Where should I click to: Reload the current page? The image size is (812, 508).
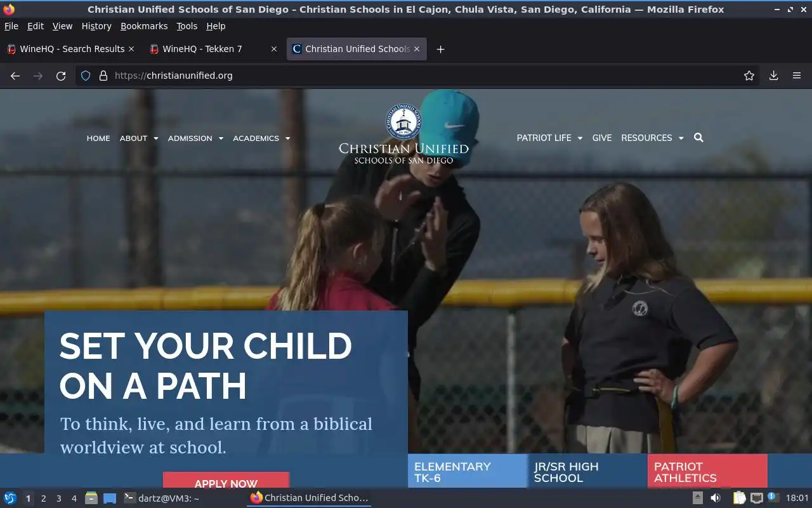61,76
